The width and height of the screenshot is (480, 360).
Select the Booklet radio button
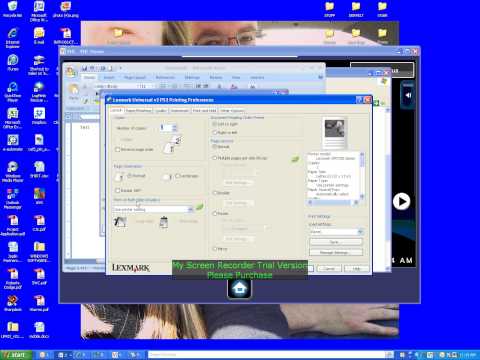[215, 193]
